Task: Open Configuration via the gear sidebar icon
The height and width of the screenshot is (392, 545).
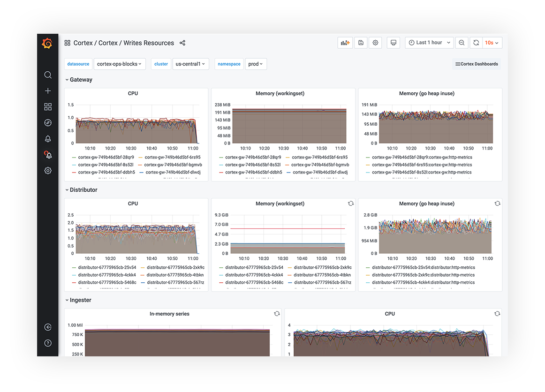Action: click(47, 170)
